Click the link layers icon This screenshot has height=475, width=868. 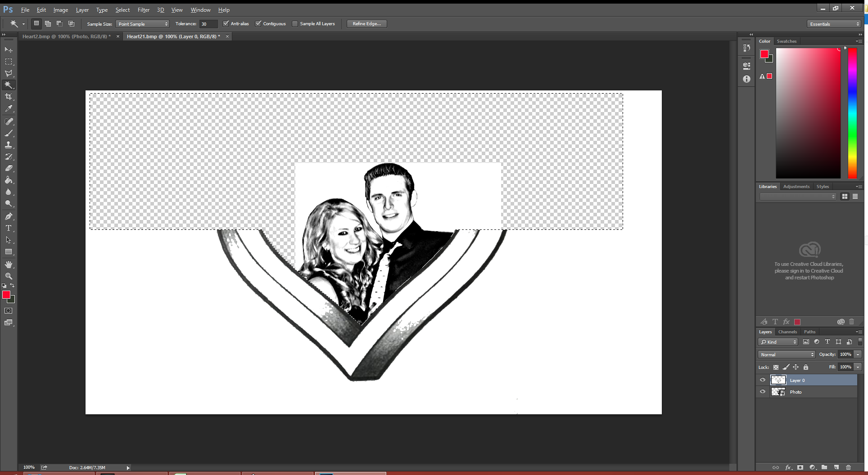(776, 467)
